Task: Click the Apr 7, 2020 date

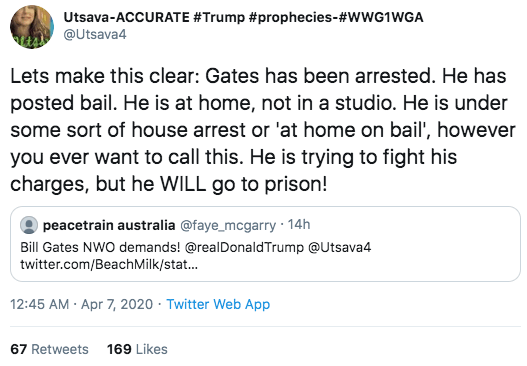Action: [x=117, y=304]
